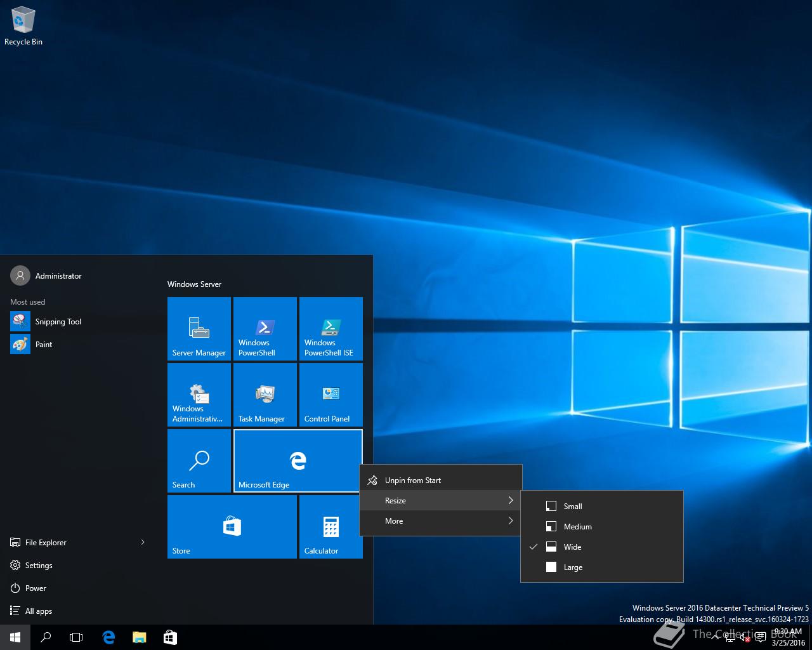Choose Medium tile size

(x=602, y=526)
